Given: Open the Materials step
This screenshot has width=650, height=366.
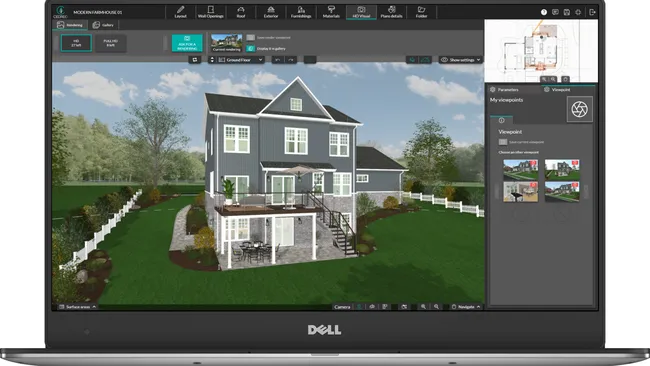Looking at the screenshot, I should 331,12.
